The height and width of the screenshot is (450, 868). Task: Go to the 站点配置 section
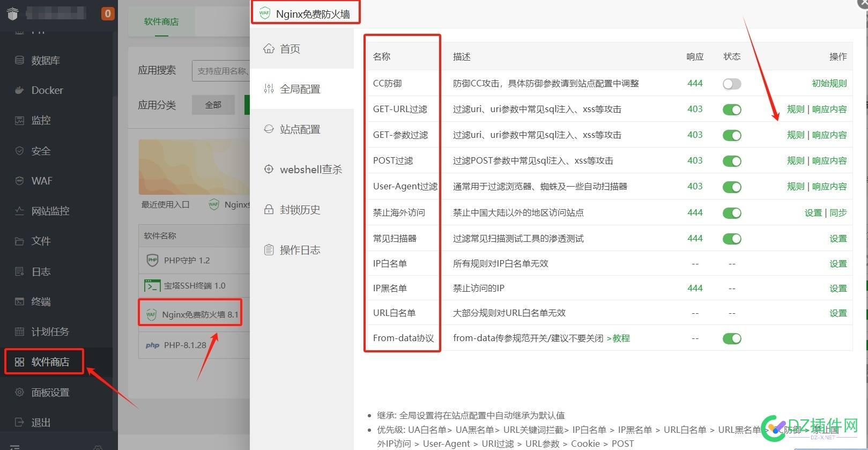[302, 129]
